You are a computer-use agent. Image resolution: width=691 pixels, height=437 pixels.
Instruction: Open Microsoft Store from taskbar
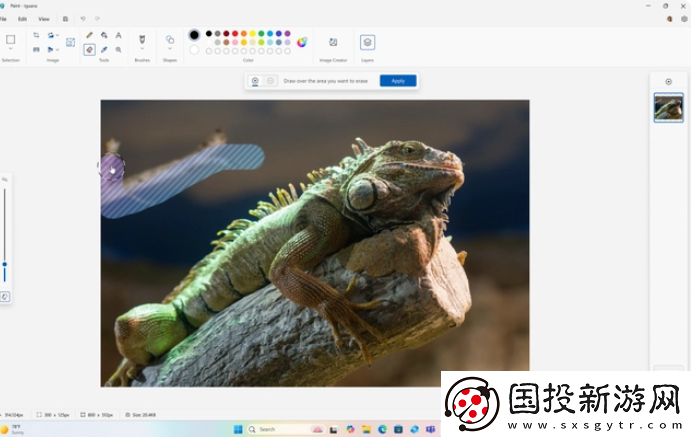click(398, 429)
